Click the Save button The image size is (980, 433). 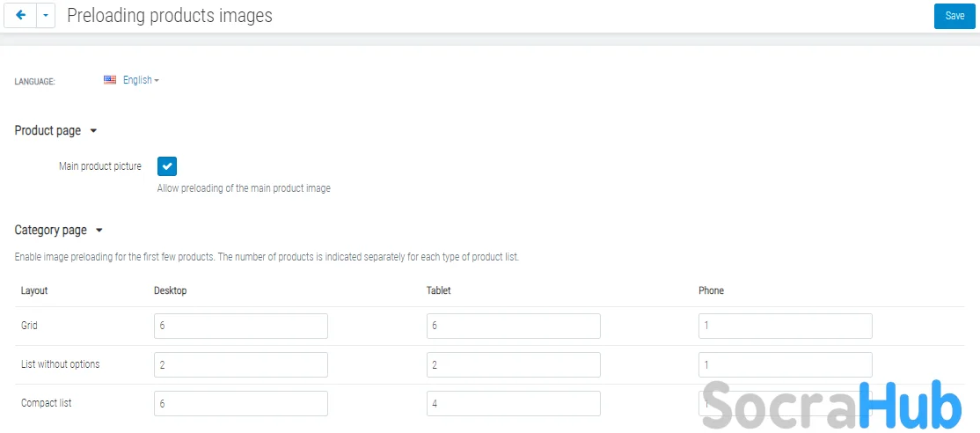point(954,16)
